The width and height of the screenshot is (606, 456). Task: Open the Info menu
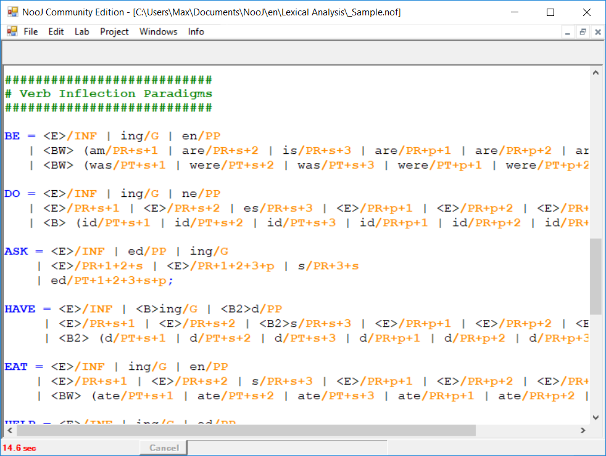point(196,32)
